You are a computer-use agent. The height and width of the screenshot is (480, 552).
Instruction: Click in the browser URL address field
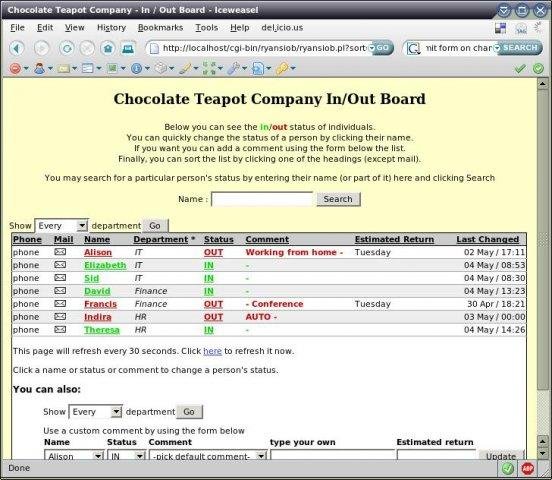264,48
